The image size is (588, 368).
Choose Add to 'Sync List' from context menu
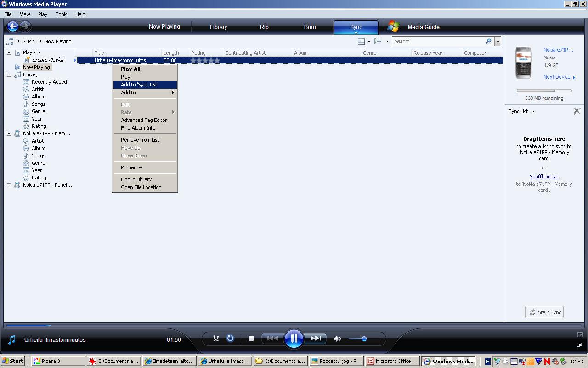coord(145,85)
